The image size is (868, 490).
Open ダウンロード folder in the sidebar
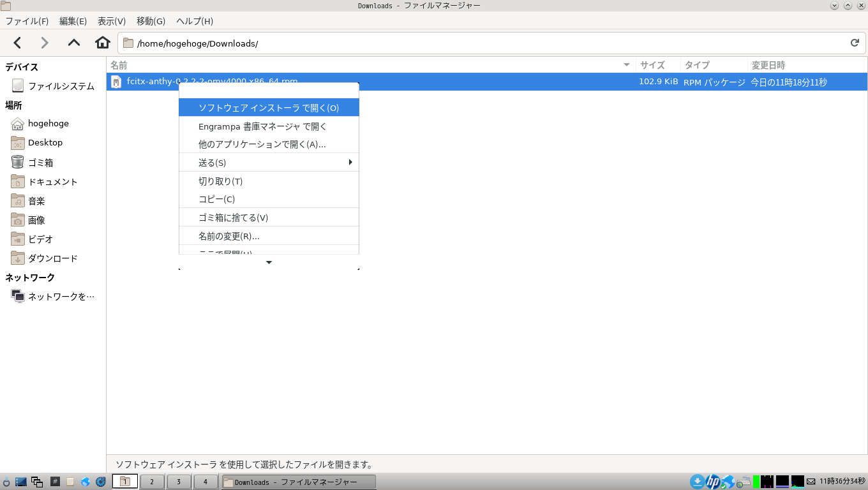[x=44, y=258]
